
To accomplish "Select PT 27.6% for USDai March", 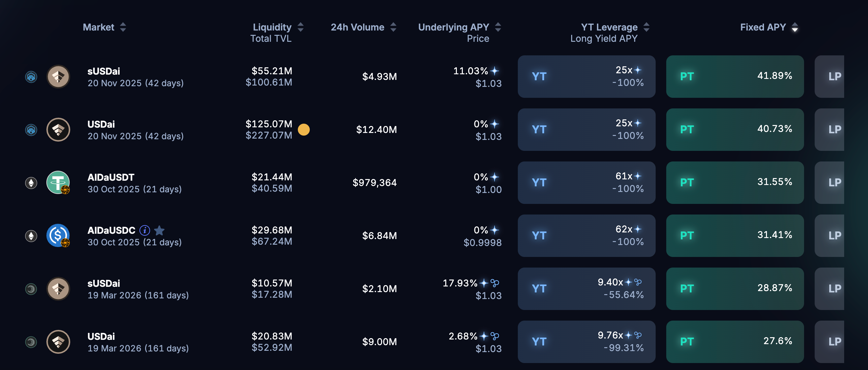I will tap(734, 342).
